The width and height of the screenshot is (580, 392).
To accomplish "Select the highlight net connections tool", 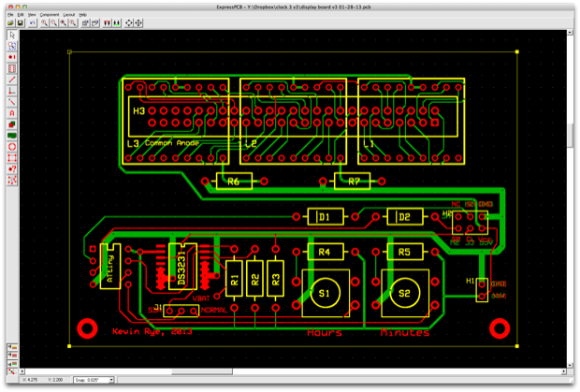I will [12, 181].
